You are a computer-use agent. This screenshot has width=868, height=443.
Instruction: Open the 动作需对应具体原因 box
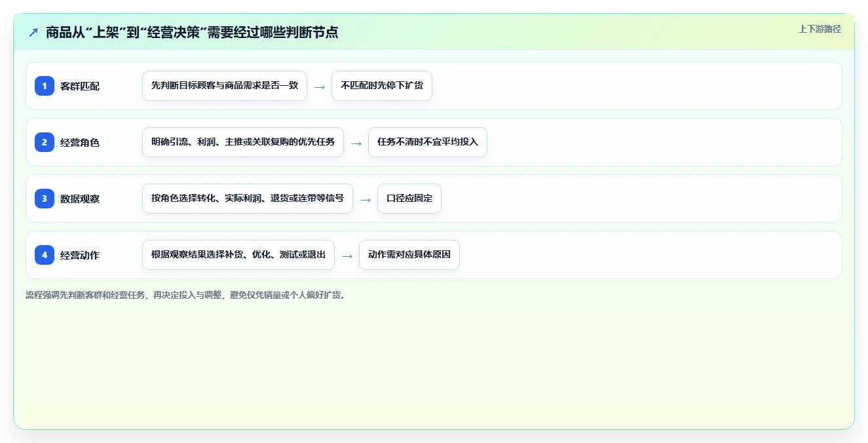click(x=409, y=255)
